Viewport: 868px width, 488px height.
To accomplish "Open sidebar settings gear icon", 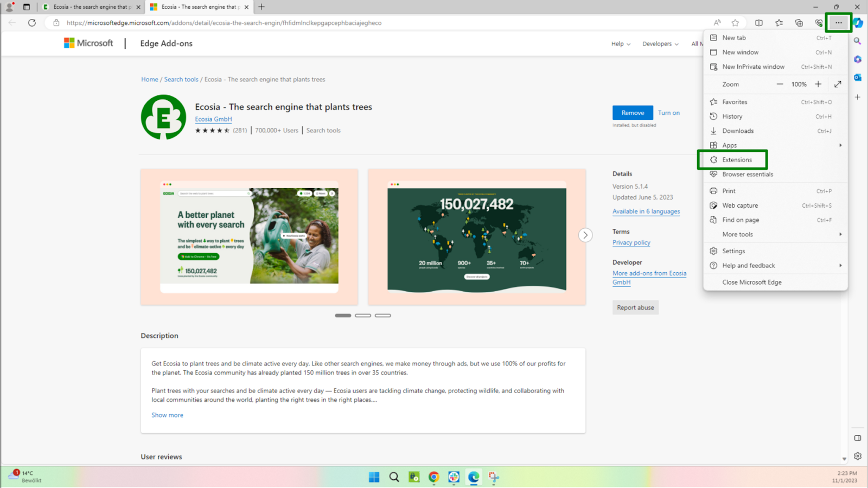I will [858, 456].
